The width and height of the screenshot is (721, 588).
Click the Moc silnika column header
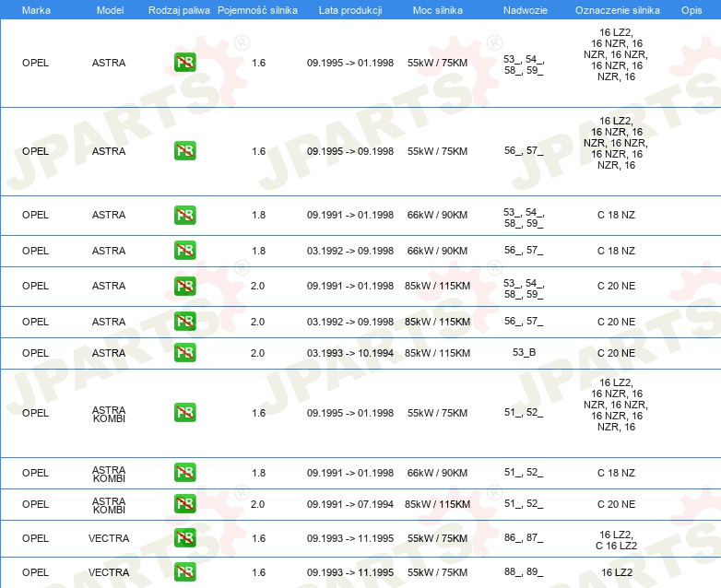[x=437, y=10]
